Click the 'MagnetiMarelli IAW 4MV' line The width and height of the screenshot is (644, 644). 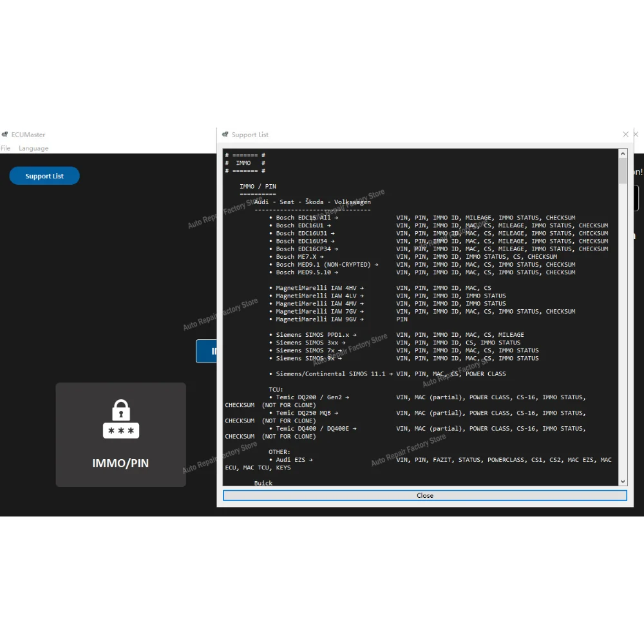point(388,303)
